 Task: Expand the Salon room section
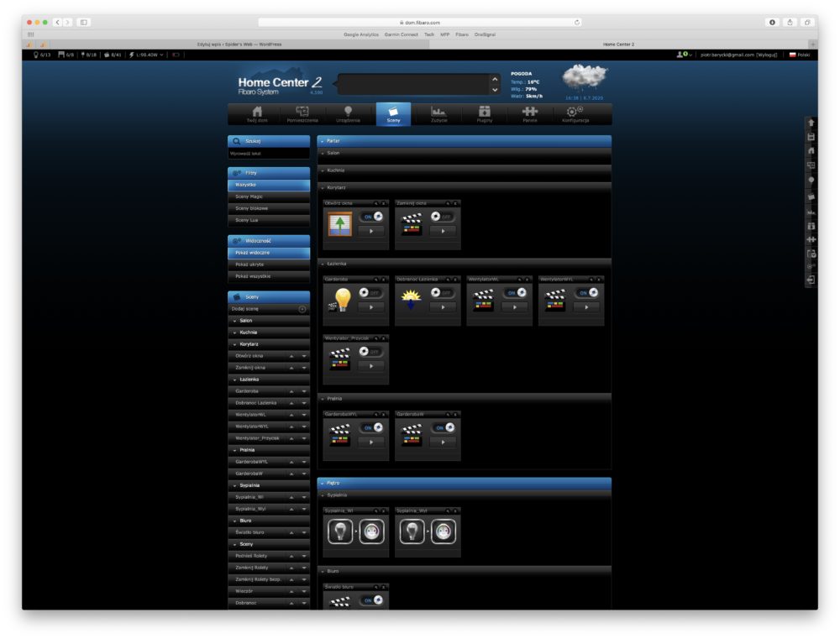point(465,153)
